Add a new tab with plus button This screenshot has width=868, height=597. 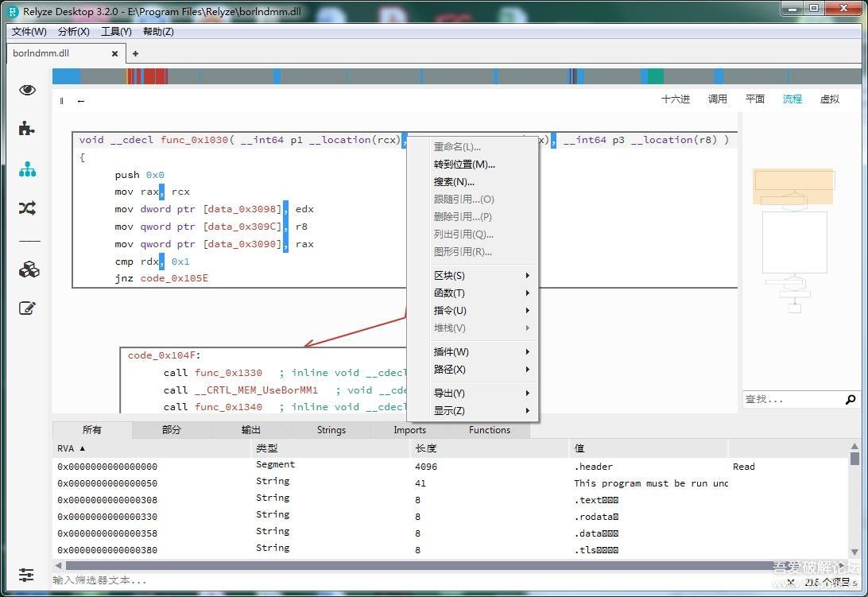point(135,54)
